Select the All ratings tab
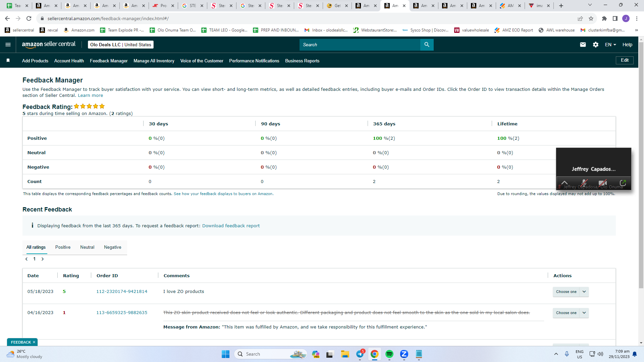 [x=36, y=247]
